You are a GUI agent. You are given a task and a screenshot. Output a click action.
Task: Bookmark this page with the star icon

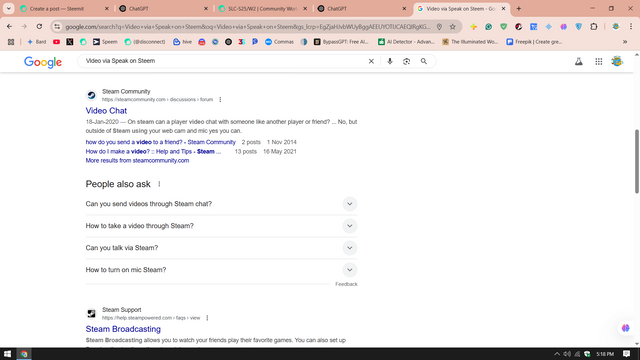pyautogui.click(x=453, y=27)
